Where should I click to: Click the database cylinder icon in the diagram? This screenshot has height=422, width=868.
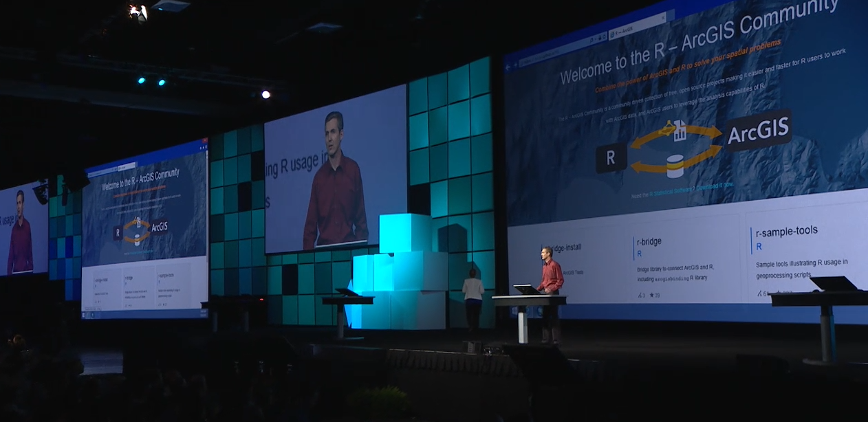pos(675,166)
